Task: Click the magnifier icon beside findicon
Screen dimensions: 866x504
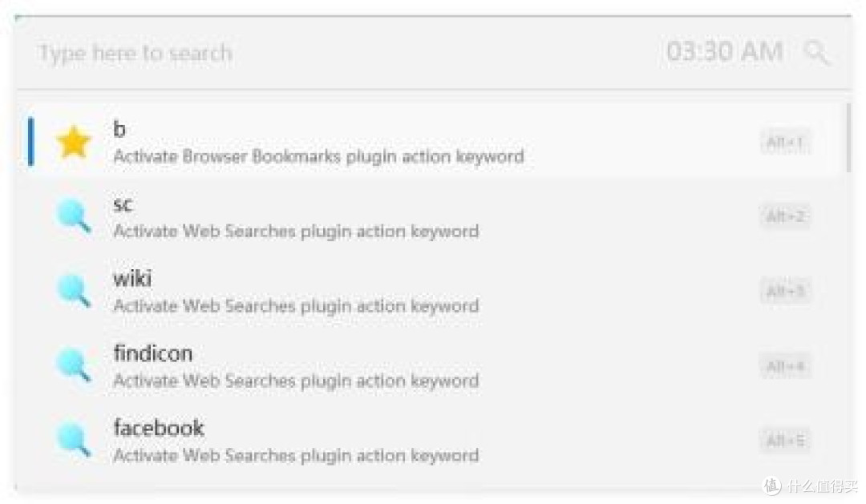Action: pyautogui.click(x=74, y=365)
